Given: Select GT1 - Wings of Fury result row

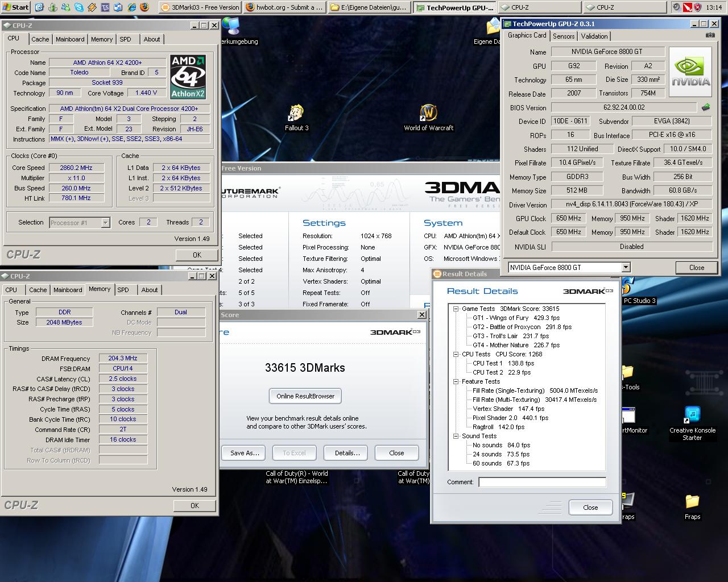Looking at the screenshot, I should (x=516, y=318).
